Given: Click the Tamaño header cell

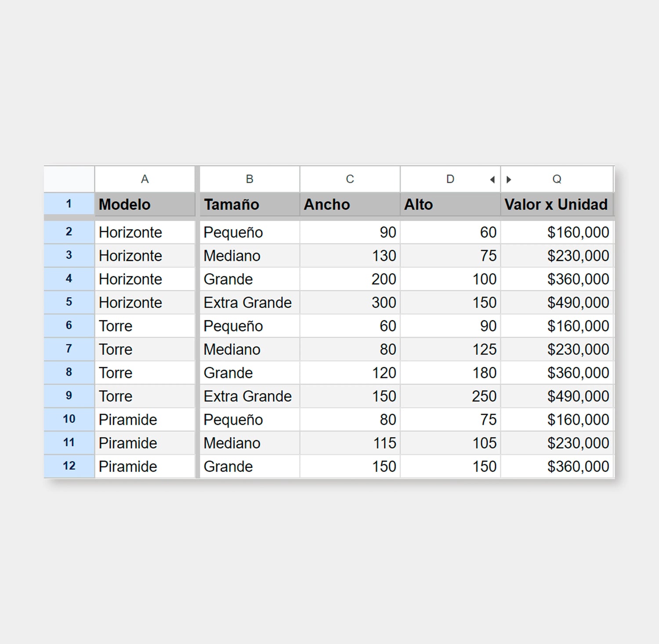Looking at the screenshot, I should [249, 205].
